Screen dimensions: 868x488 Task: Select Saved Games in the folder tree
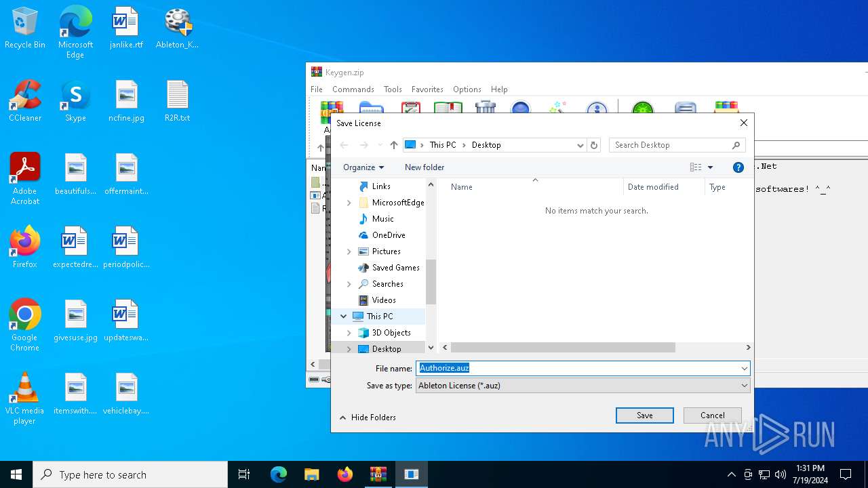pos(395,268)
